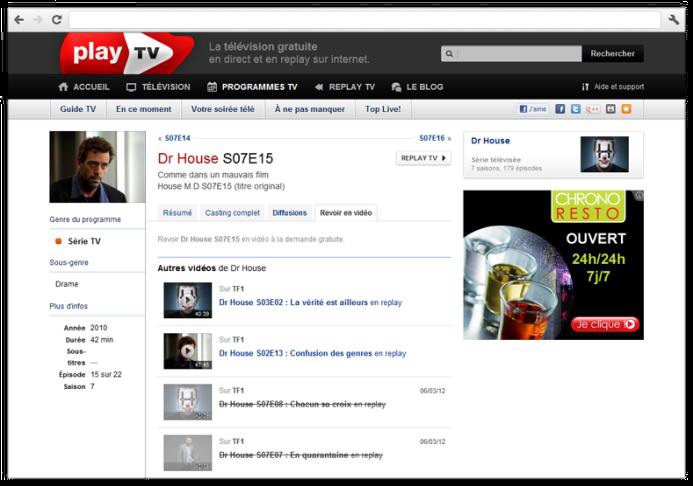Click the Drame sub-genre entry

[x=67, y=284]
